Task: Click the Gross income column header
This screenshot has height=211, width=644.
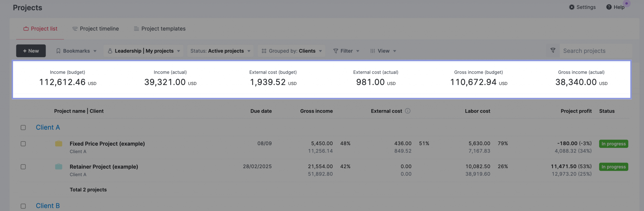Action: pyautogui.click(x=316, y=111)
